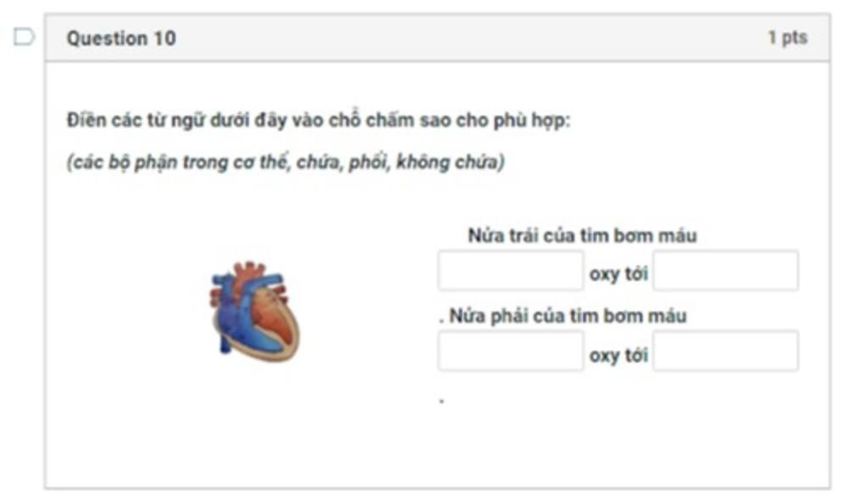Select the blank after the first 'oxy tới'
Image resolution: width=868 pixels, height=504 pixels.
pos(726,270)
